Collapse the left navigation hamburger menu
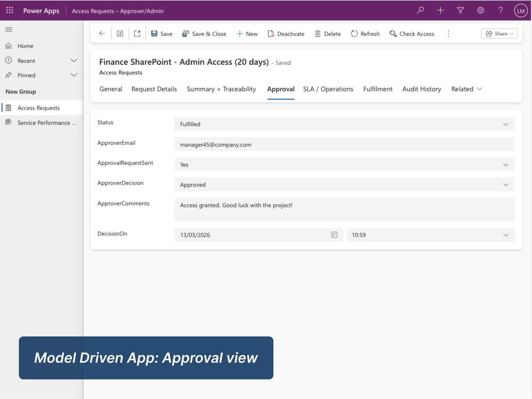This screenshot has height=399, width=532. 9,29
